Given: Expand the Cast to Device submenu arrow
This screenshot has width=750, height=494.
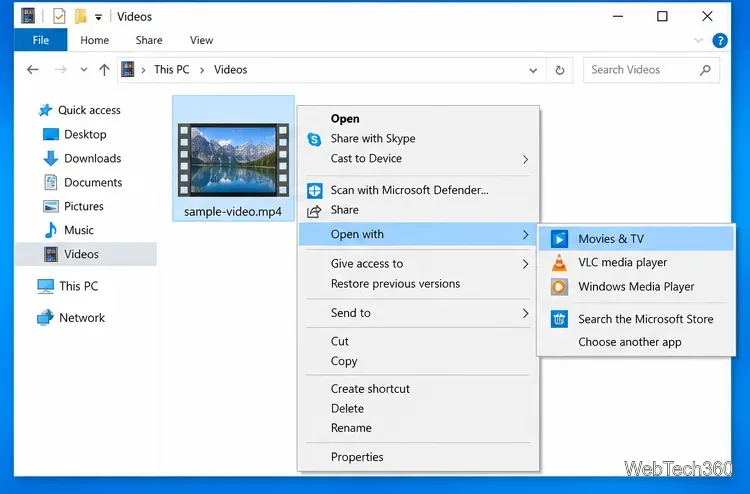Looking at the screenshot, I should (525, 159).
